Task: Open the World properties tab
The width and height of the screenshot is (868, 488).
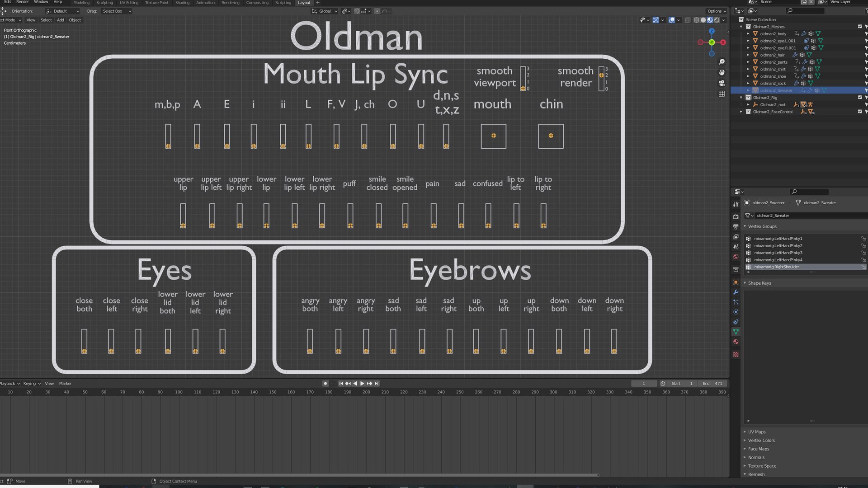Action: 736,257
